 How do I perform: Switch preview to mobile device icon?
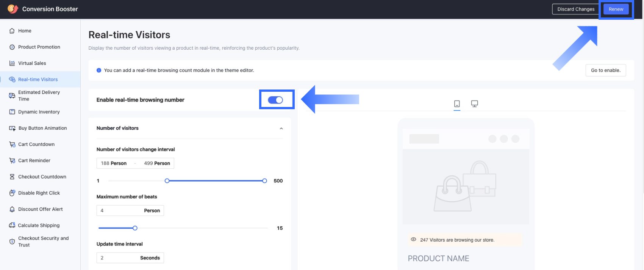point(457,104)
